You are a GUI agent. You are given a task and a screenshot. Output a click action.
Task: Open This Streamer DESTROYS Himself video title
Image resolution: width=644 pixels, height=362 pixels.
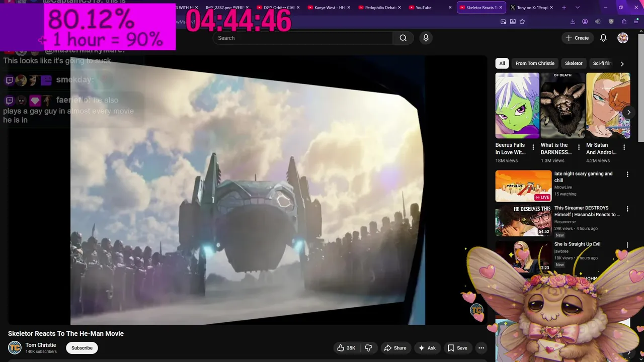[x=587, y=211]
